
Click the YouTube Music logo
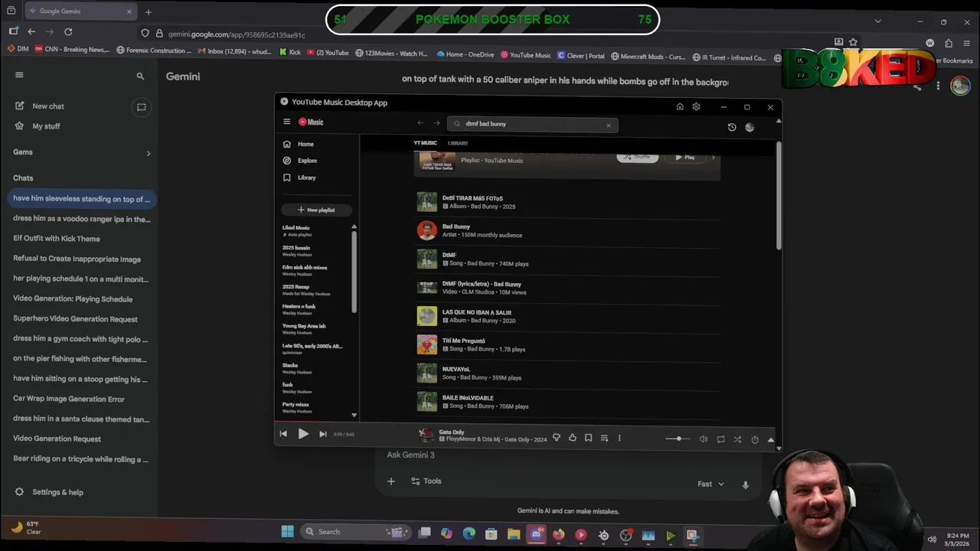[x=311, y=122]
